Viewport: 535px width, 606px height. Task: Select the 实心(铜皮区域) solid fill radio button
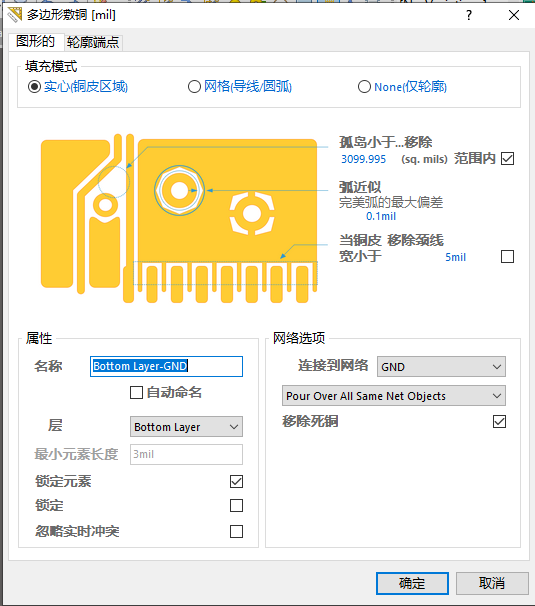tap(34, 87)
